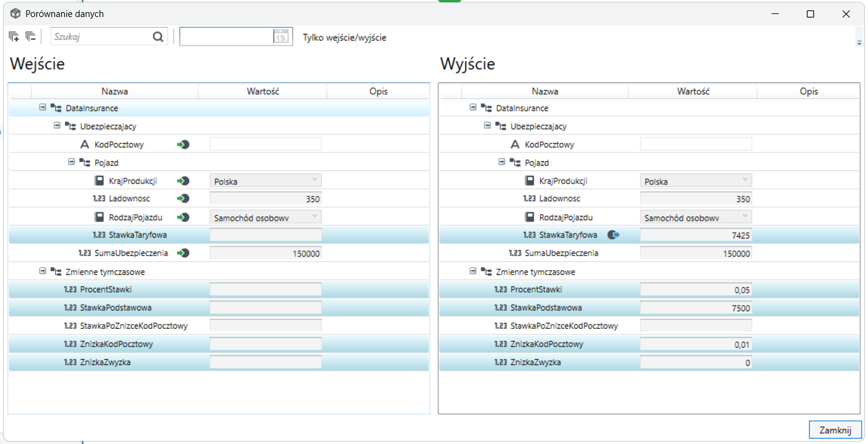This screenshot has height=444, width=868.
Task: Open the calendar date picker icon
Action: click(x=281, y=36)
